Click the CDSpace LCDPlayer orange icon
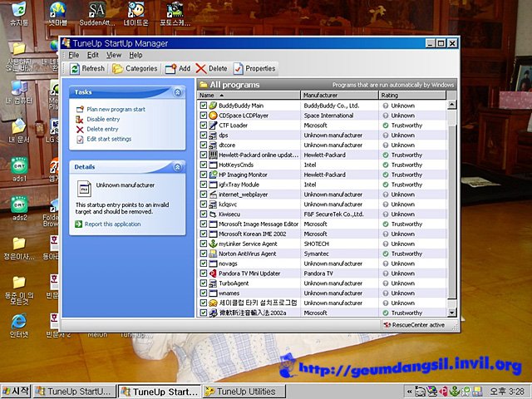This screenshot has width=532, height=399. 213,116
